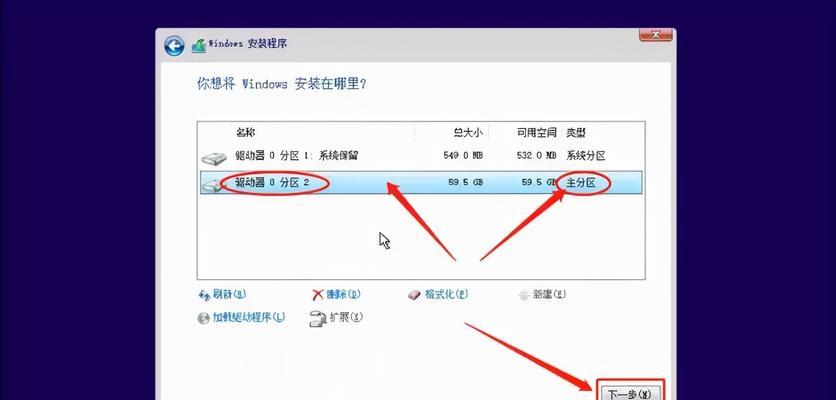This screenshot has width=836, height=400.
Task: Select the 驱动器 0 分区 2 row
Action: coord(421,182)
